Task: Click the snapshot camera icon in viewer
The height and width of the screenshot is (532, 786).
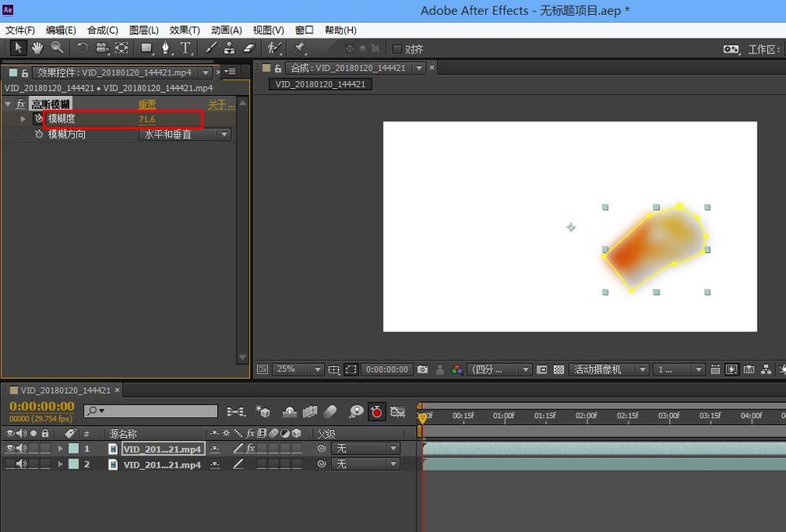Action: pyautogui.click(x=423, y=369)
